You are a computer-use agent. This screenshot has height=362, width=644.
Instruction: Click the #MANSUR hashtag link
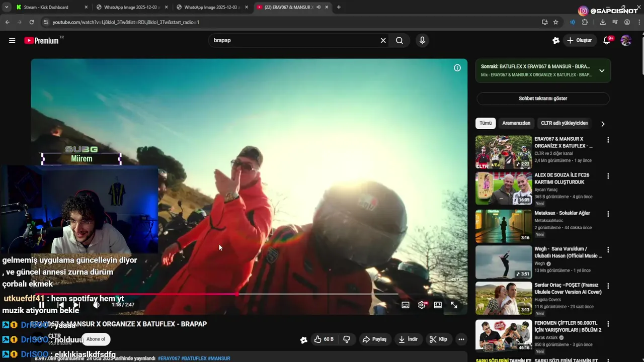pos(219,358)
